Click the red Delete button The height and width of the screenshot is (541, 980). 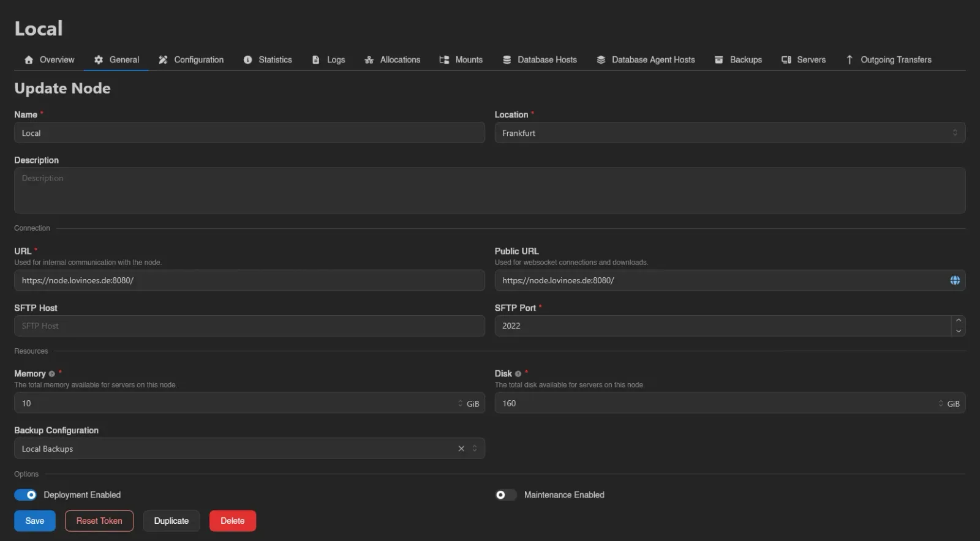point(233,521)
